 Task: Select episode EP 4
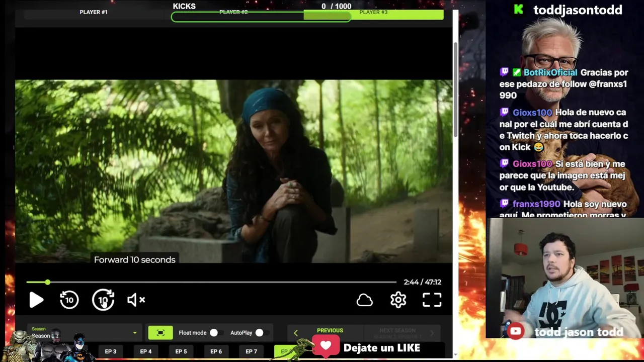(146, 351)
